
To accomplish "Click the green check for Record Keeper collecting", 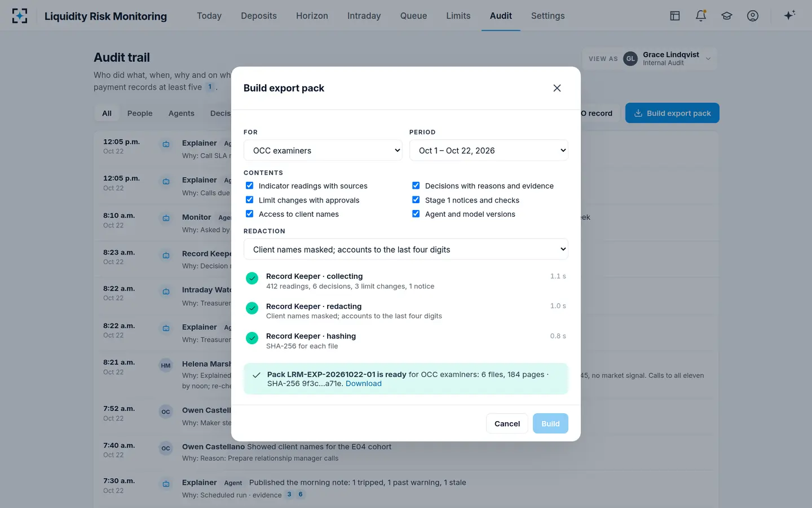I will [252, 278].
